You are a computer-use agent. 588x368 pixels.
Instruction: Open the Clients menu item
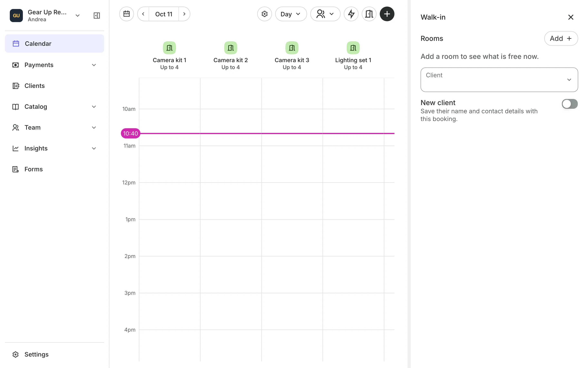[x=55, y=86]
